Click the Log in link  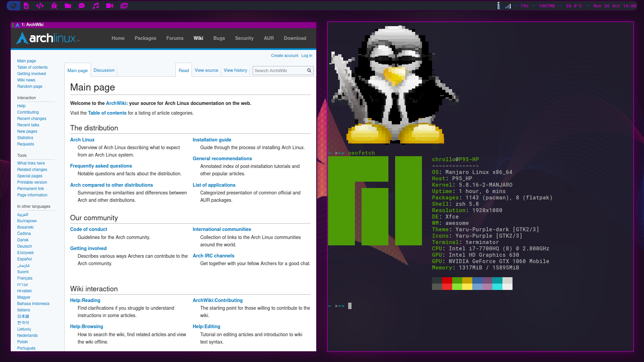click(307, 56)
